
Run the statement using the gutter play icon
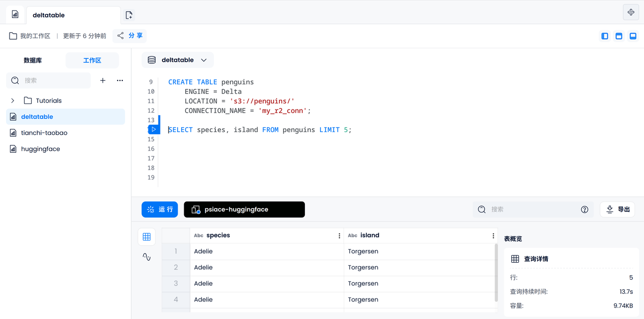click(154, 130)
